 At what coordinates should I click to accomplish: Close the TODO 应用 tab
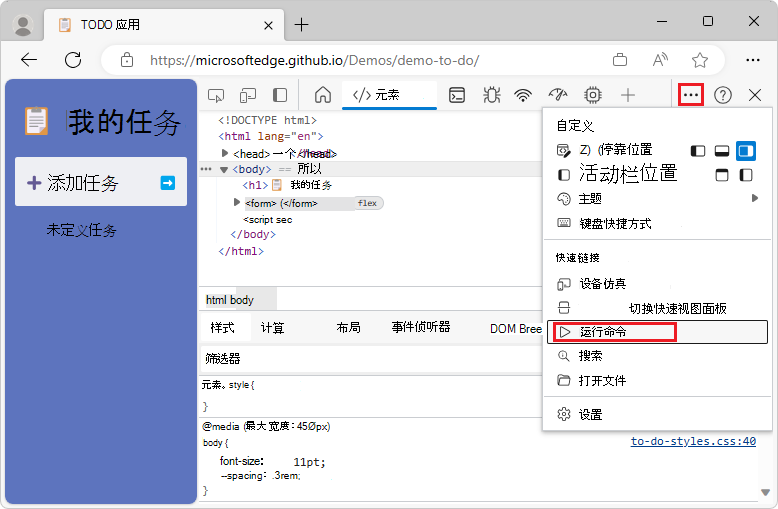pyautogui.click(x=268, y=25)
